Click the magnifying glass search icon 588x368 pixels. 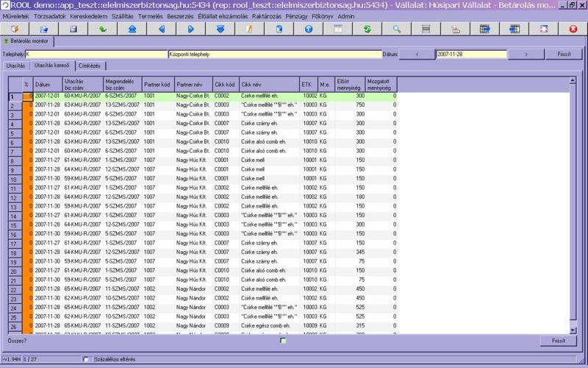(397, 29)
